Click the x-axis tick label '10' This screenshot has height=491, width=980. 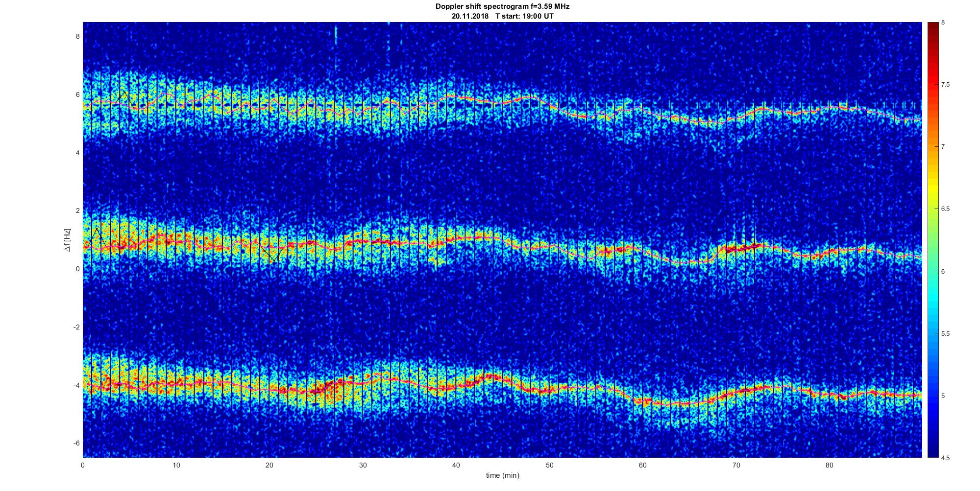(x=176, y=465)
